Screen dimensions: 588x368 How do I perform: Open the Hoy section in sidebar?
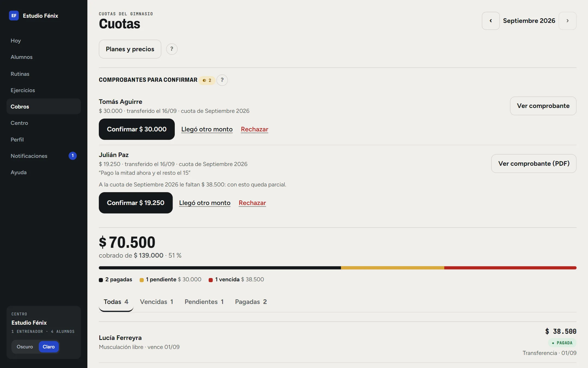[44, 41]
